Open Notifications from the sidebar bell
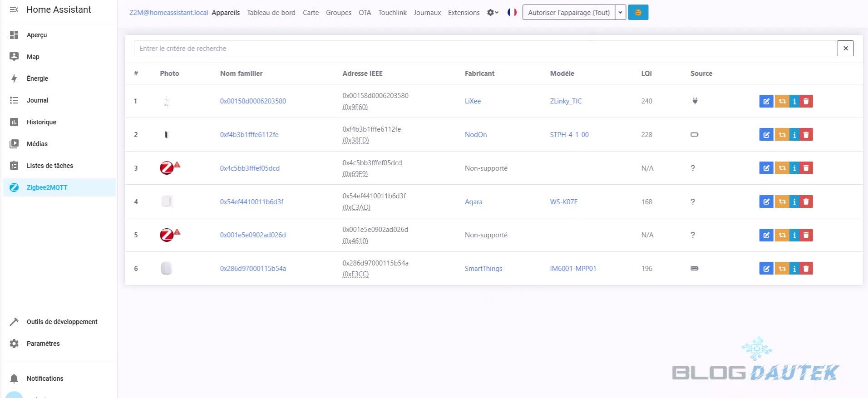Image resolution: width=868 pixels, height=398 pixels. click(14, 378)
